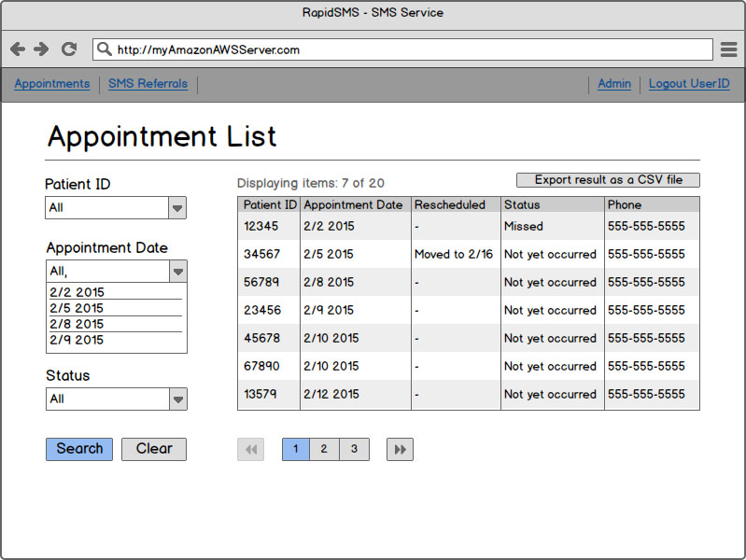Image resolution: width=746 pixels, height=560 pixels.
Task: Expand the Patient ID dropdown arrow
Action: pyautogui.click(x=177, y=208)
